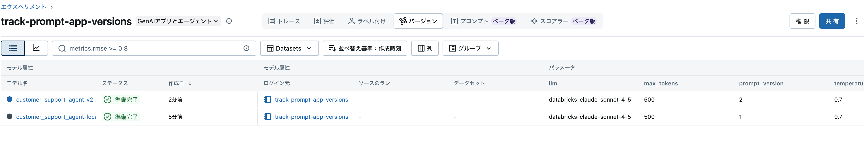Open the スコアラー beta tab
The width and height of the screenshot is (868, 146).
click(563, 21)
